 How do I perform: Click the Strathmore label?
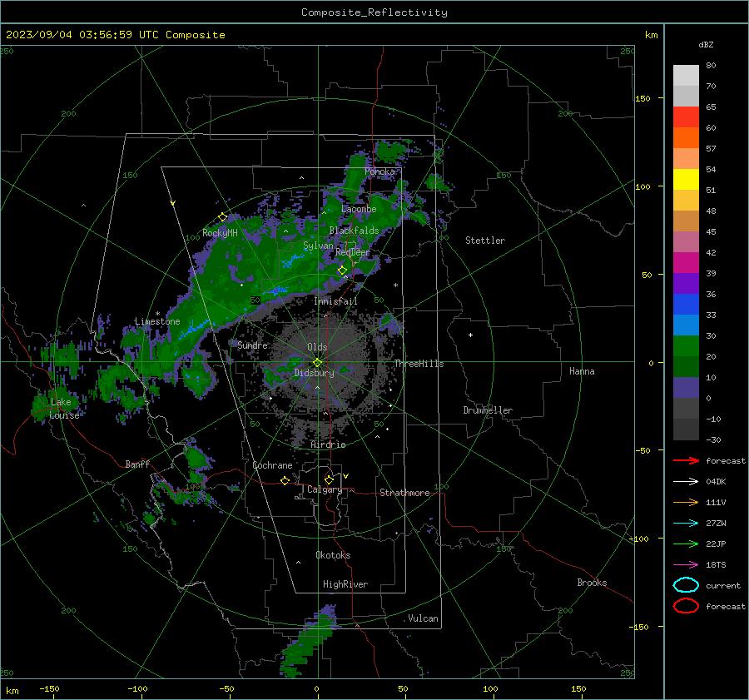[404, 493]
